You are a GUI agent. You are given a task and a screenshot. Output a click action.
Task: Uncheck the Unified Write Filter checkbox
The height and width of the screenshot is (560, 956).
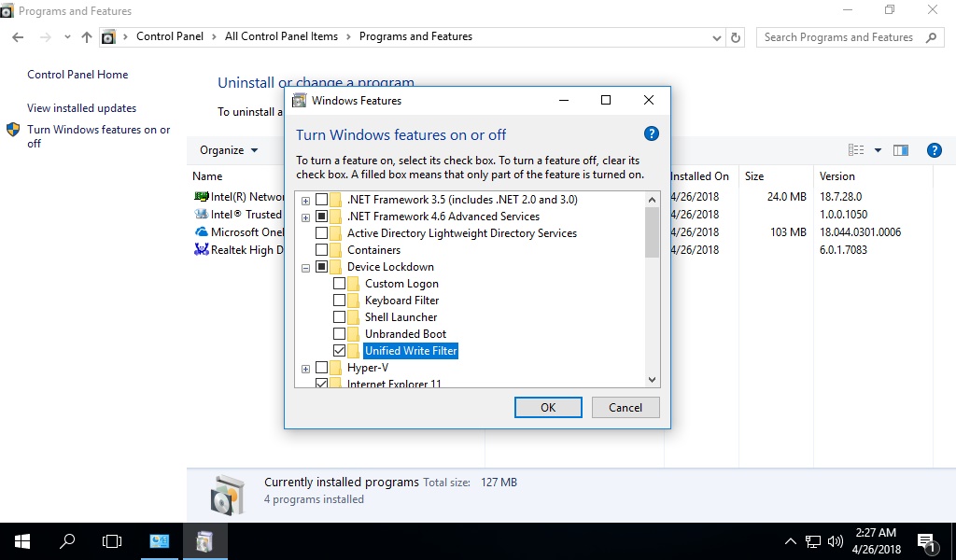click(x=339, y=351)
